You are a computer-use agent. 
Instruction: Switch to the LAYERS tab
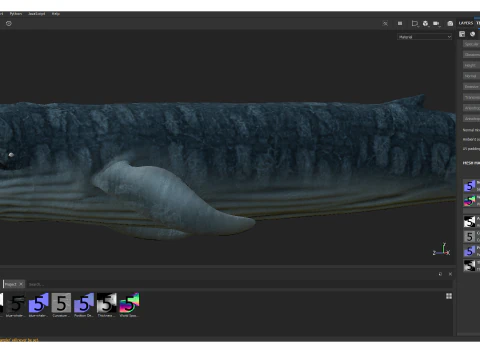tap(466, 23)
